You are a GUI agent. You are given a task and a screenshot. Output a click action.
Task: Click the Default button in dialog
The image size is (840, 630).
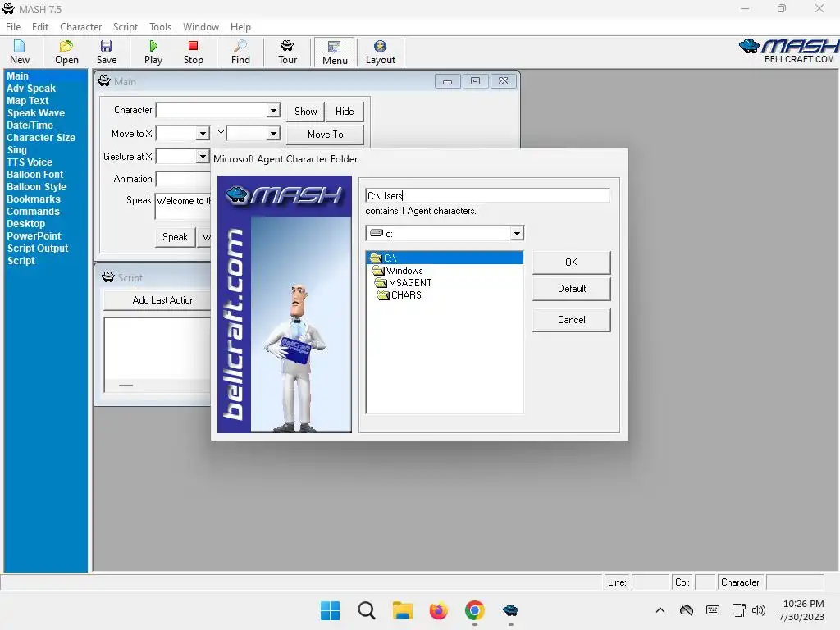pos(572,289)
